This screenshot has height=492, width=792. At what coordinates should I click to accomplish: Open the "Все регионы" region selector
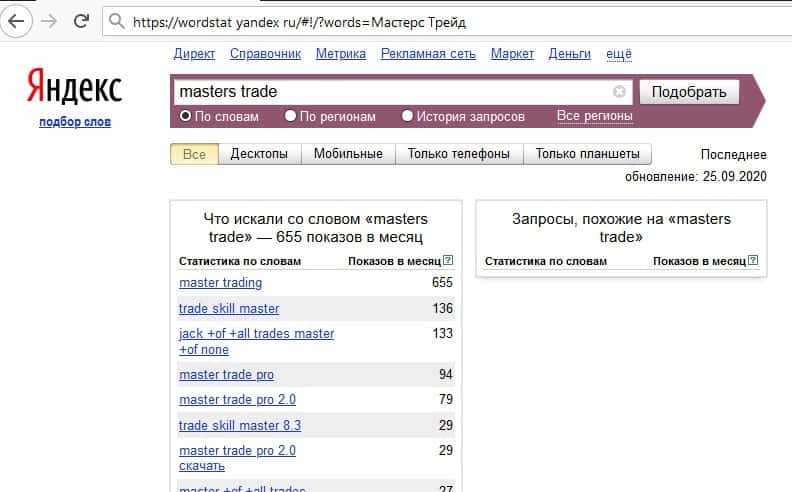point(594,116)
